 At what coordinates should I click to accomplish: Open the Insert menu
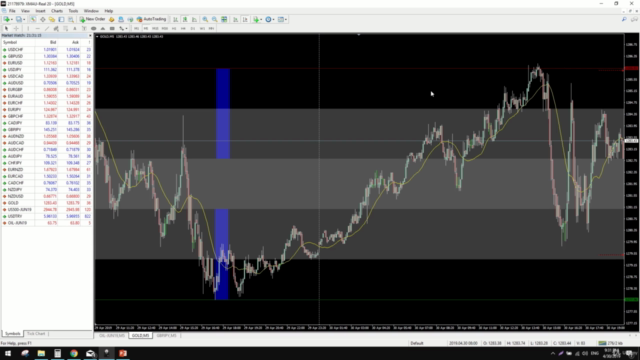point(40,11)
